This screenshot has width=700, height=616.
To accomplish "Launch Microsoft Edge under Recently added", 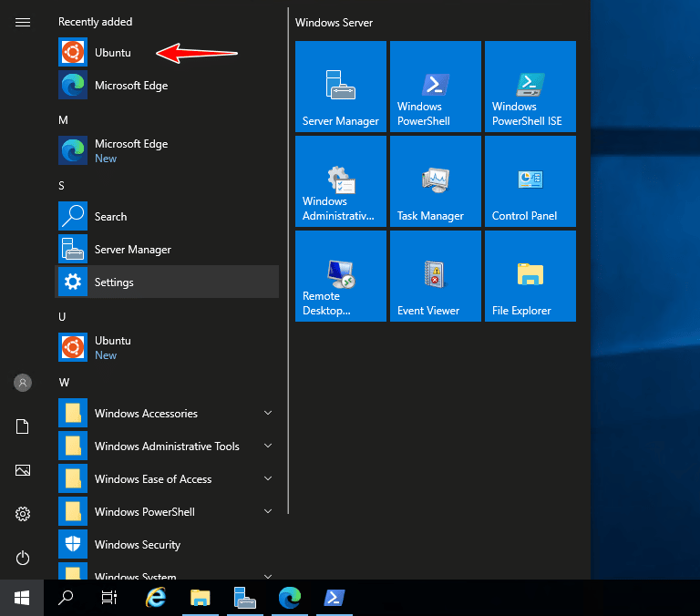I will [x=167, y=86].
